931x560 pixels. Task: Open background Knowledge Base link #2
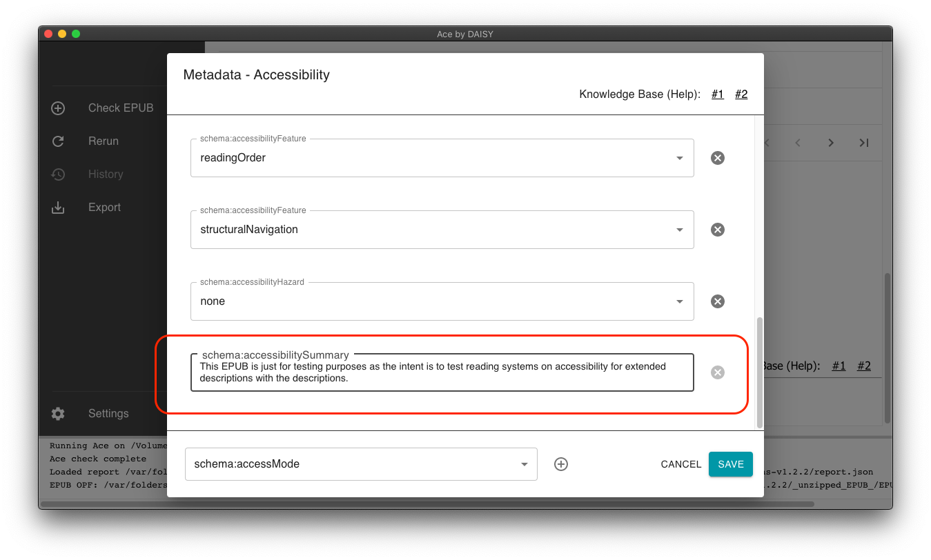pyautogui.click(x=864, y=366)
